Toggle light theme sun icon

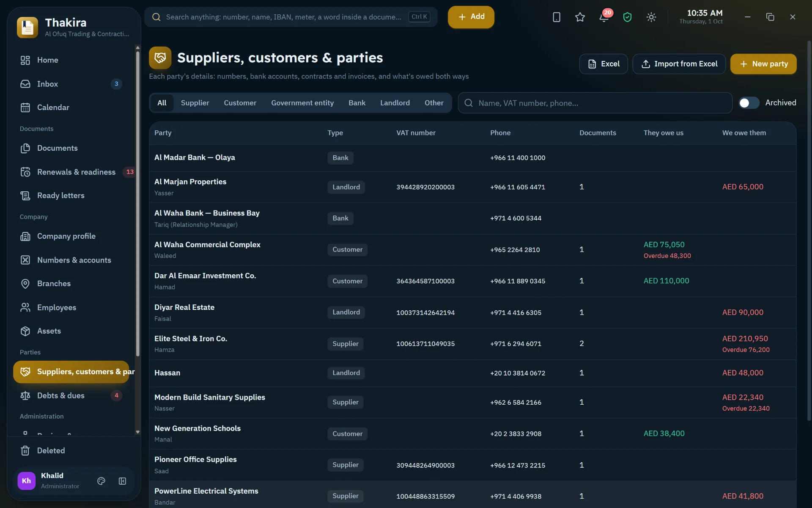point(651,17)
